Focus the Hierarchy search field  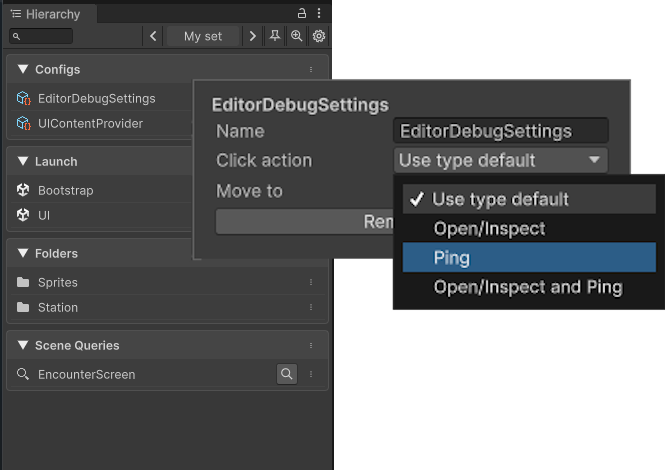pyautogui.click(x=41, y=36)
